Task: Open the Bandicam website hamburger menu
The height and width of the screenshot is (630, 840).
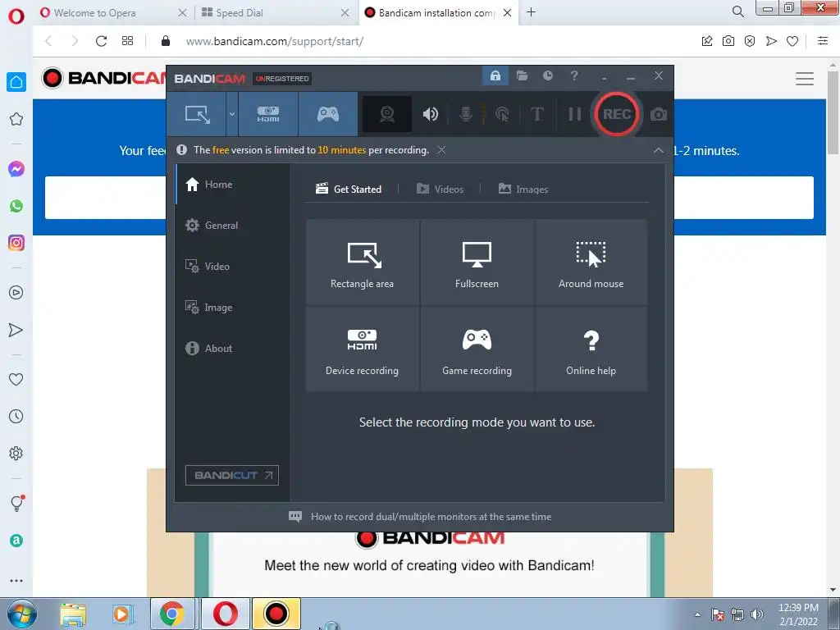Action: click(x=804, y=79)
